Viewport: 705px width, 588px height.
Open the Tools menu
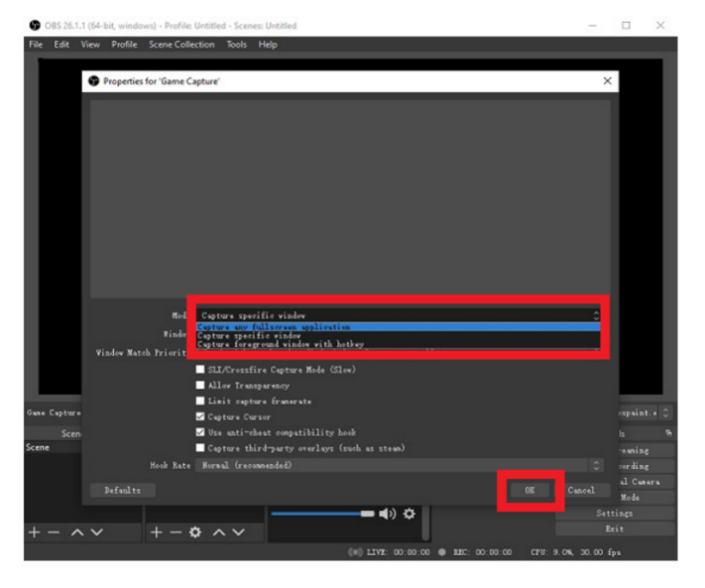click(x=236, y=44)
